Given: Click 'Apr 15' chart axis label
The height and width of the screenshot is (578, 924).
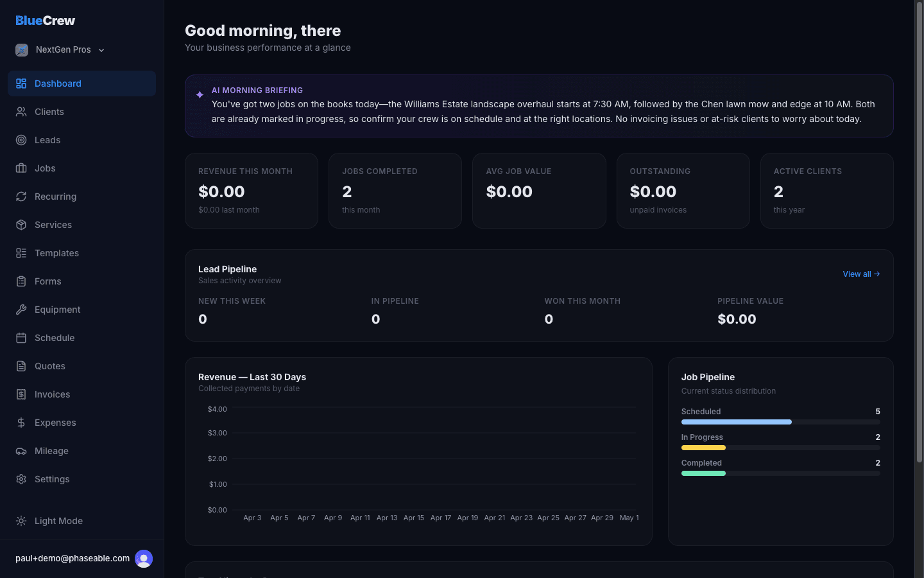Looking at the screenshot, I should click(x=414, y=518).
